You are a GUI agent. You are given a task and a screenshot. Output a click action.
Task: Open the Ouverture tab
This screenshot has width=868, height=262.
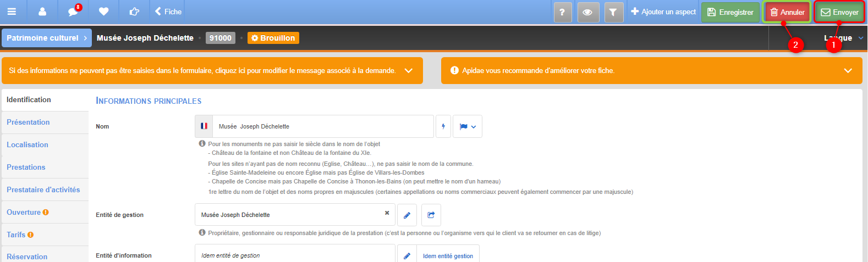point(45,213)
